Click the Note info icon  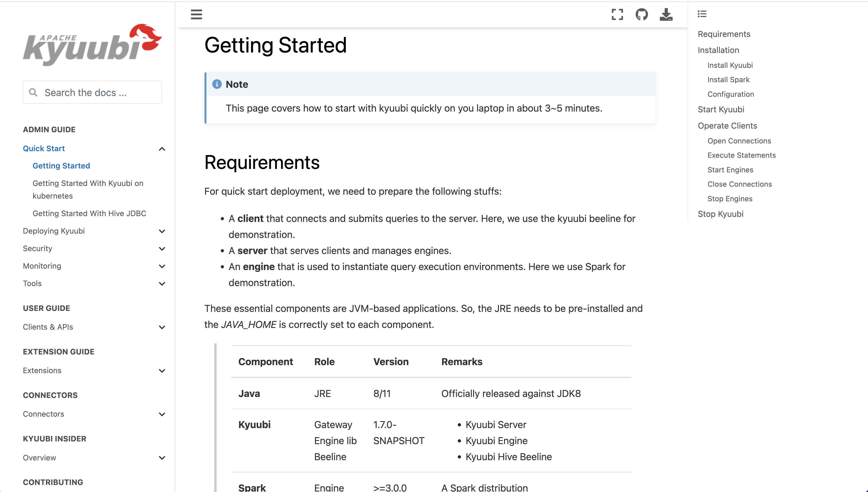point(217,84)
